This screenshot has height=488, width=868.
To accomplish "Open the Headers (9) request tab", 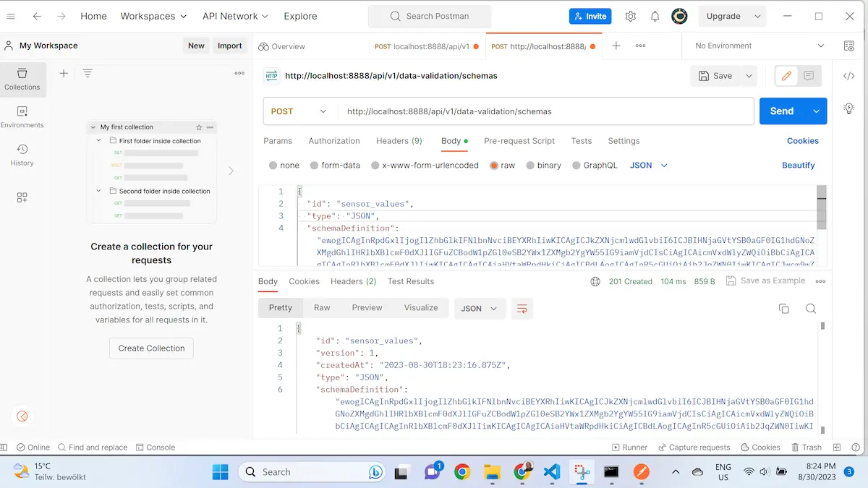I will [x=399, y=141].
